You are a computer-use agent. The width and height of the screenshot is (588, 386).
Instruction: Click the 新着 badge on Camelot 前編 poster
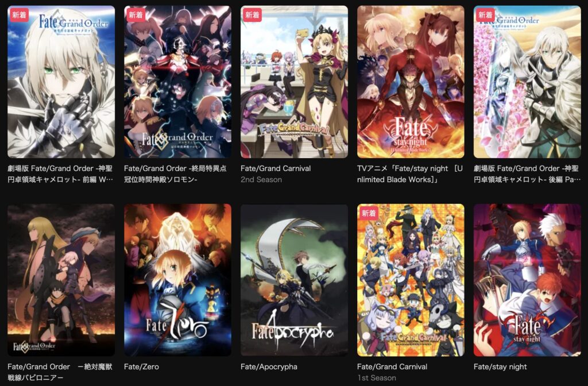click(19, 15)
